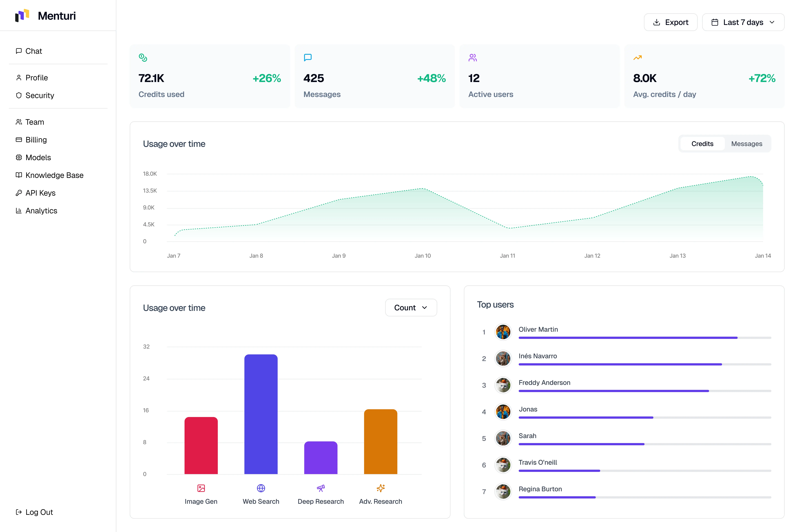The height and width of the screenshot is (532, 798).
Task: Click the Messages chat bubble icon
Action: click(308, 58)
